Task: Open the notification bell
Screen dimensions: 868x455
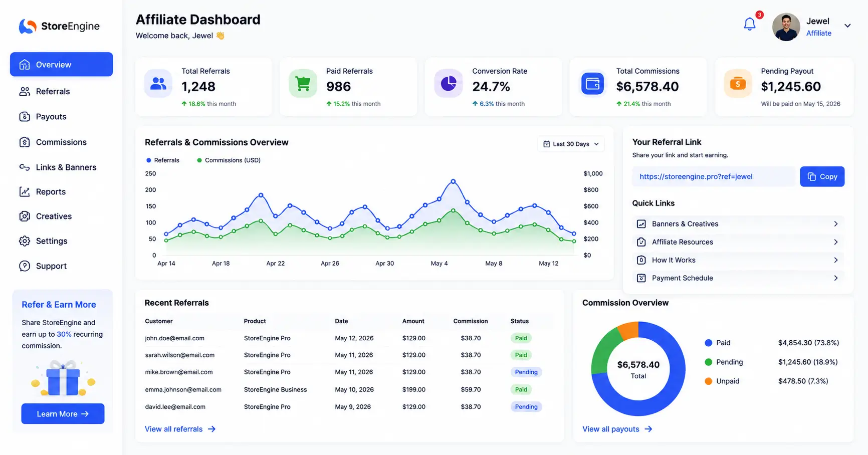Action: tap(750, 24)
